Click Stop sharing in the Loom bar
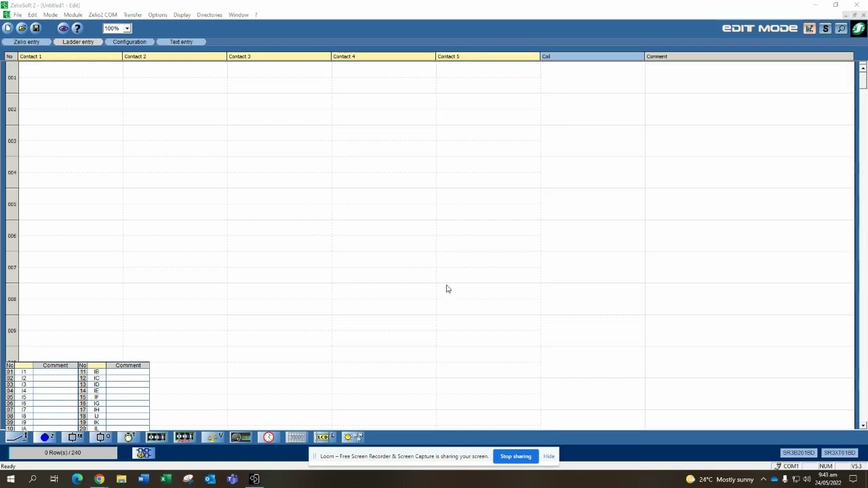The image size is (868, 488). (515, 456)
